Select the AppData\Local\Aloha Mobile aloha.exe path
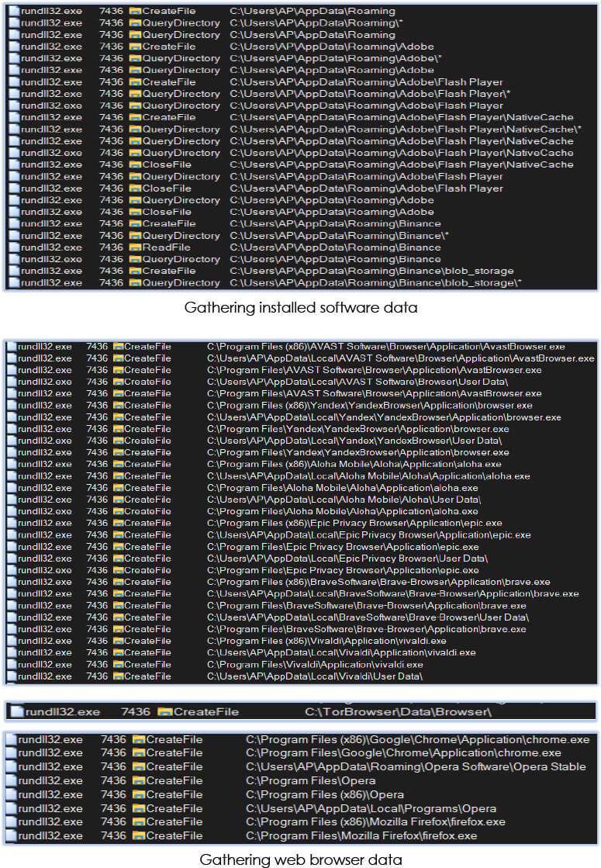Viewport: 601px width, 868px height. tap(368, 476)
